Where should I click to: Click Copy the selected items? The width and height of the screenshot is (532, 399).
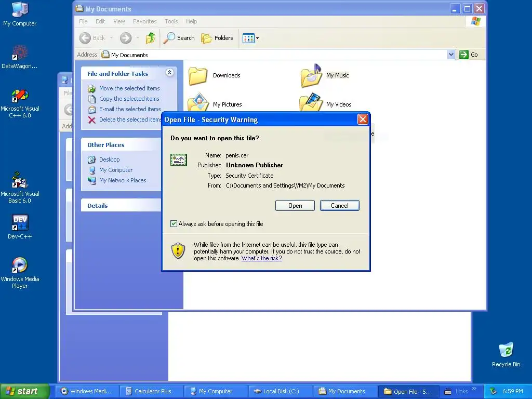point(129,99)
